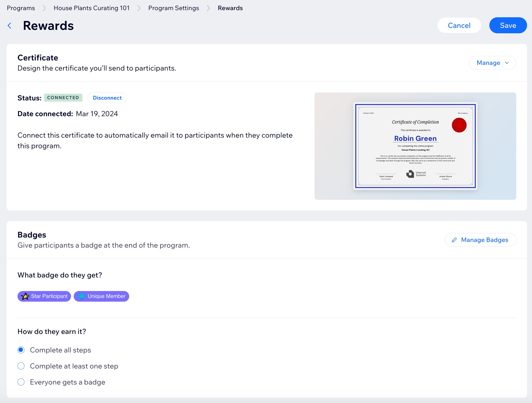This screenshot has height=403, width=532.
Task: Expand the Manage dropdown chevron arrow
Action: 507,63
